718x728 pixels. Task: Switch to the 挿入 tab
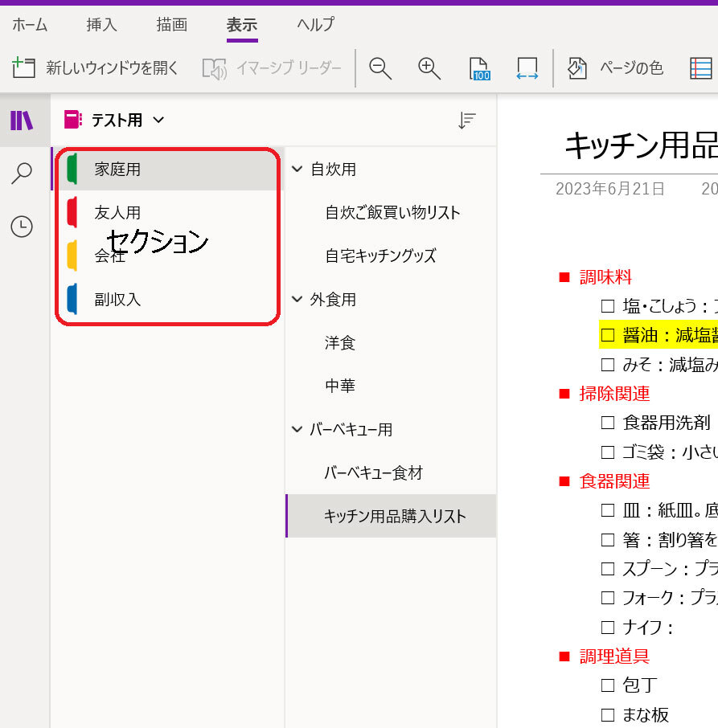point(102,25)
